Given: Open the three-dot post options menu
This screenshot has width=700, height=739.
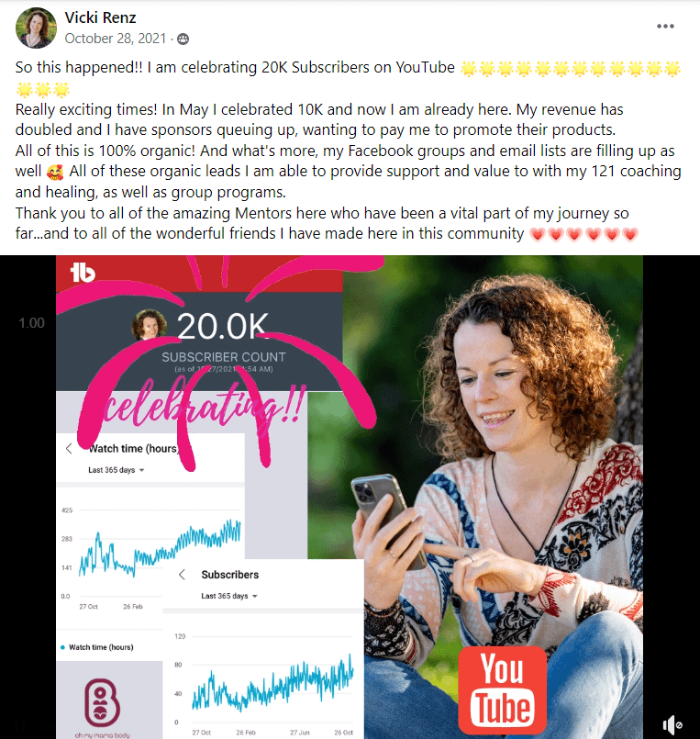Looking at the screenshot, I should [x=665, y=26].
